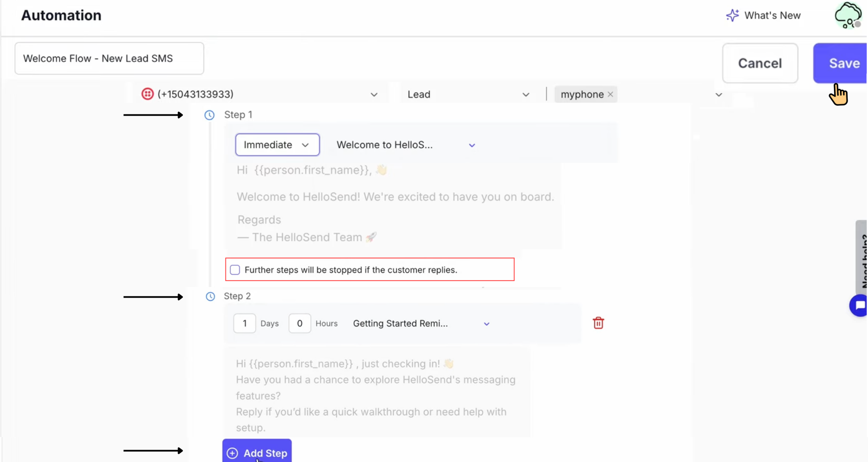The image size is (868, 462).
Task: Click the Hours value field
Action: pos(300,324)
